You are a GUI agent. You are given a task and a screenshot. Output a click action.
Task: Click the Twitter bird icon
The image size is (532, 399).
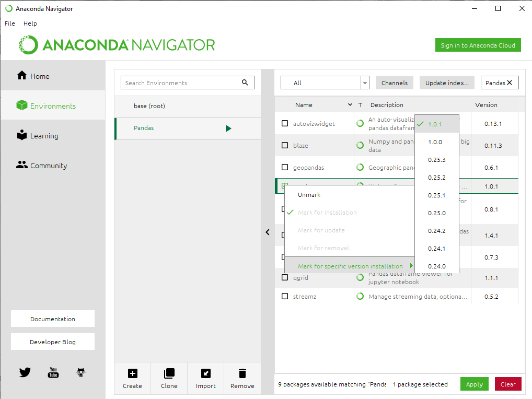point(25,372)
